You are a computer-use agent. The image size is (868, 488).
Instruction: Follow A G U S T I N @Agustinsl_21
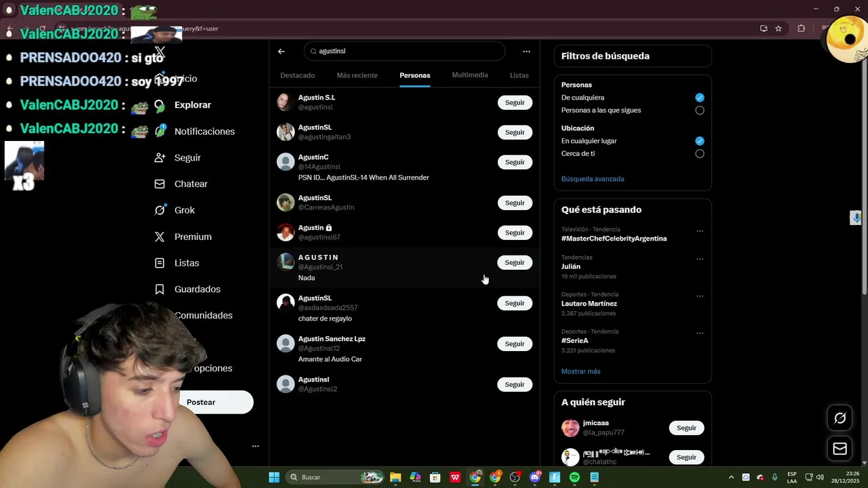[515, 262]
